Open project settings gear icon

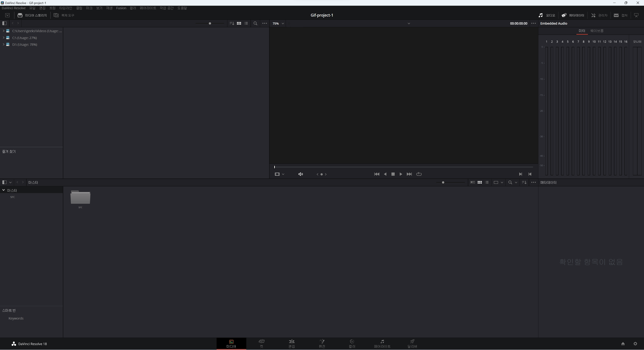click(635, 344)
